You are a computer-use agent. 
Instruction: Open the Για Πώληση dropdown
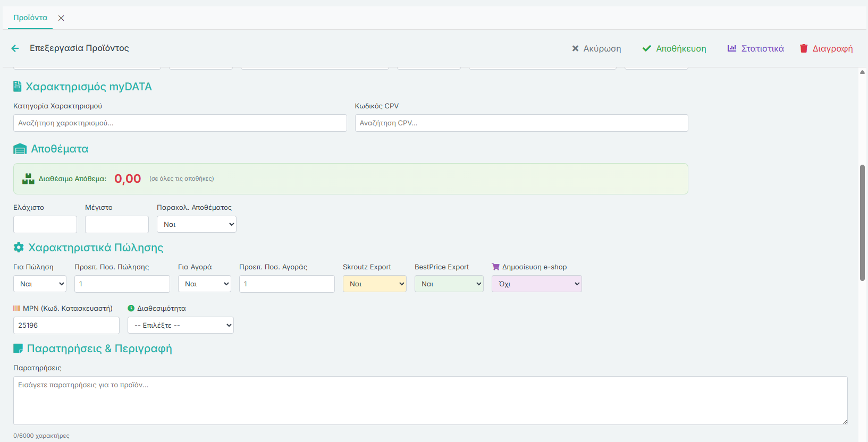click(x=40, y=284)
